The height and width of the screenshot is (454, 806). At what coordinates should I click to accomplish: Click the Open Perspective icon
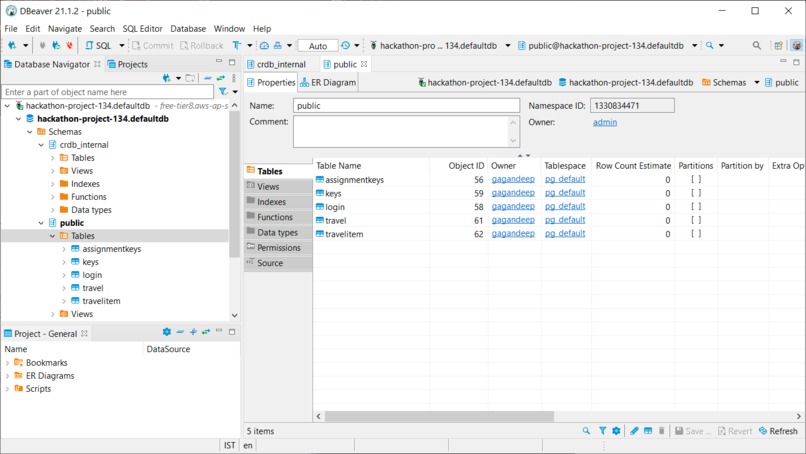(779, 45)
